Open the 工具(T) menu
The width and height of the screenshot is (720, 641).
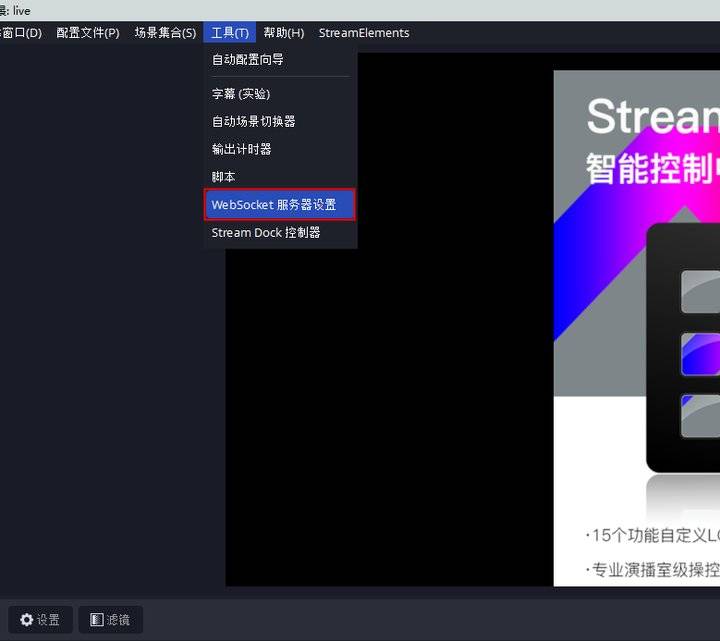coord(230,33)
